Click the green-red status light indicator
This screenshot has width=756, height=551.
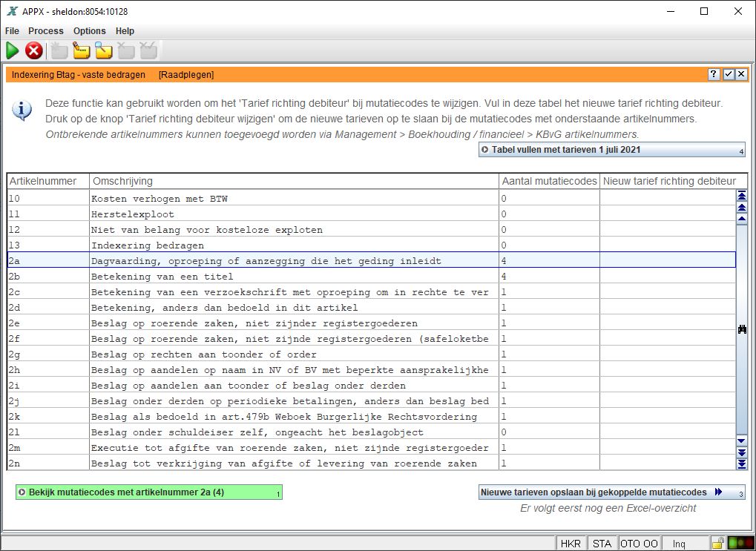[740, 544]
